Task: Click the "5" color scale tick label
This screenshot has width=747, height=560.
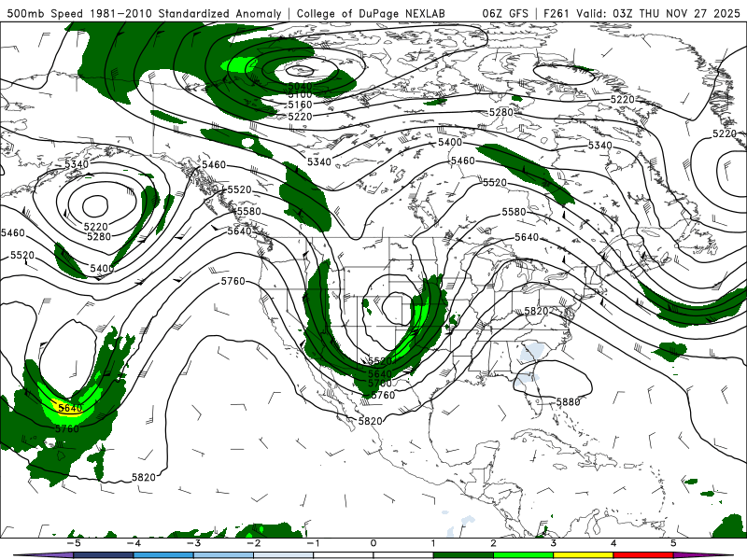Action: pos(673,543)
